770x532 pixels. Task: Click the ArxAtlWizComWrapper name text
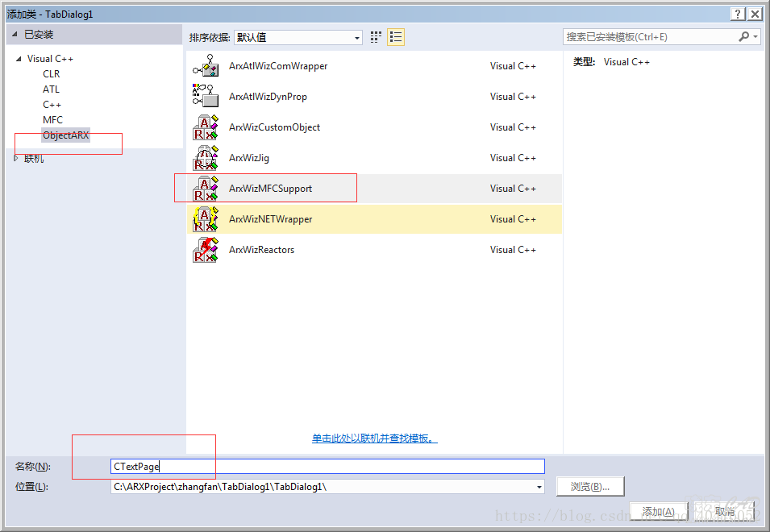tap(278, 66)
